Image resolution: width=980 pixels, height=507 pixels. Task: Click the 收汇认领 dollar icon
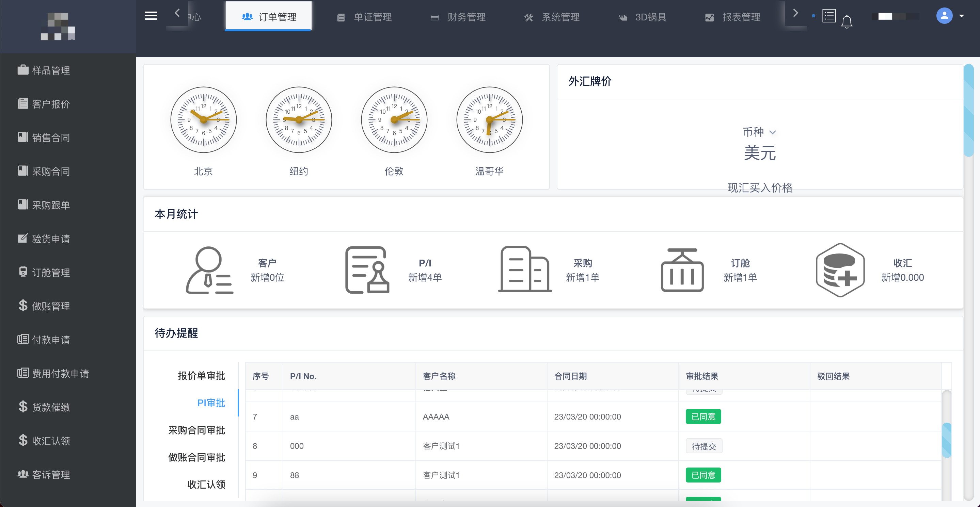click(23, 441)
